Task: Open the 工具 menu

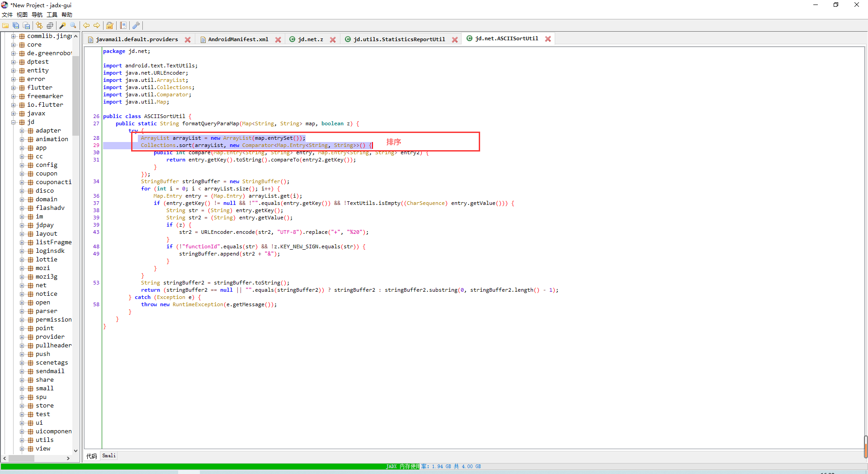Action: 52,15
